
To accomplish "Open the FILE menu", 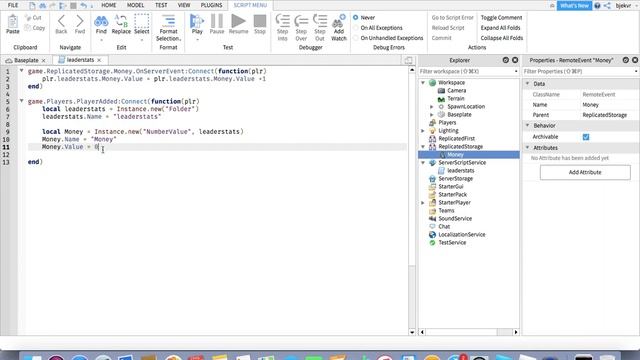I will tap(13, 5).
